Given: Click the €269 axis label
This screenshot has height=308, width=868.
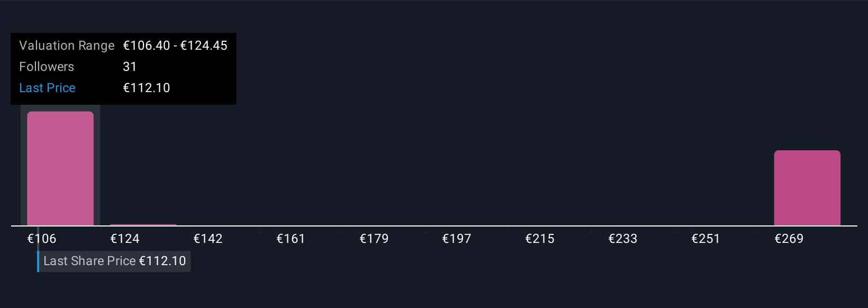Looking at the screenshot, I should click(x=789, y=239).
